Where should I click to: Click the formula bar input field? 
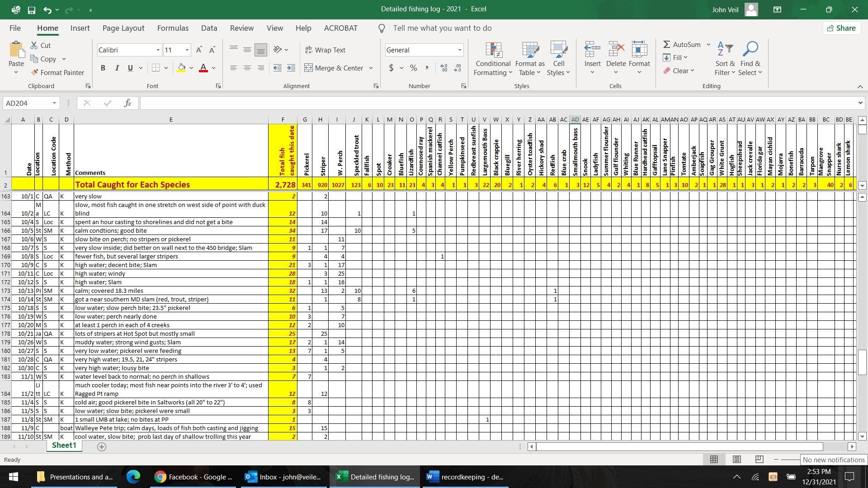click(x=497, y=103)
